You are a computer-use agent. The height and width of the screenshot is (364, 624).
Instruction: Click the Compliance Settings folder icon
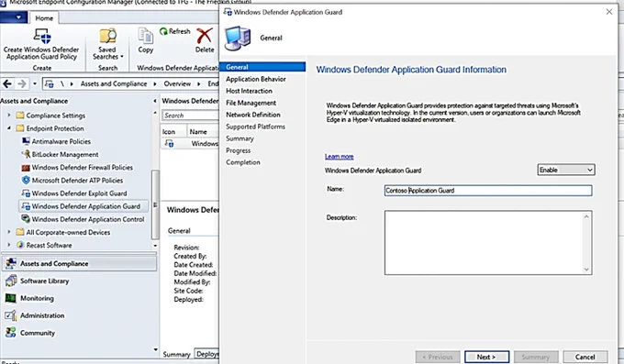(20, 116)
